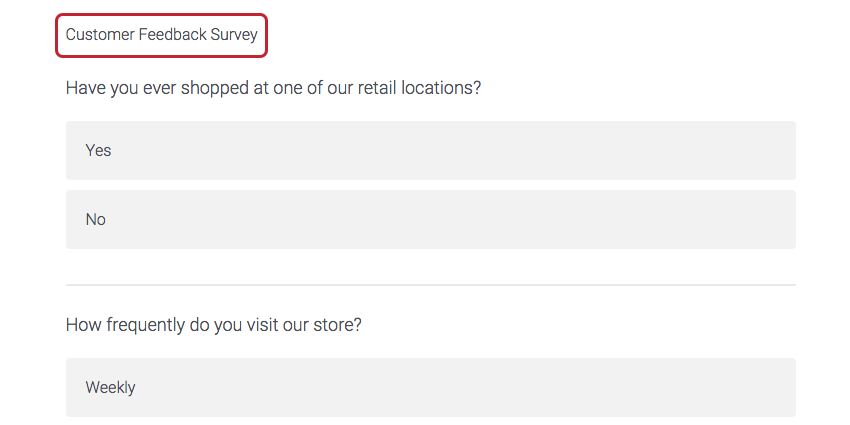Click the word Yes in first answer
The height and width of the screenshot is (425, 850).
(98, 151)
